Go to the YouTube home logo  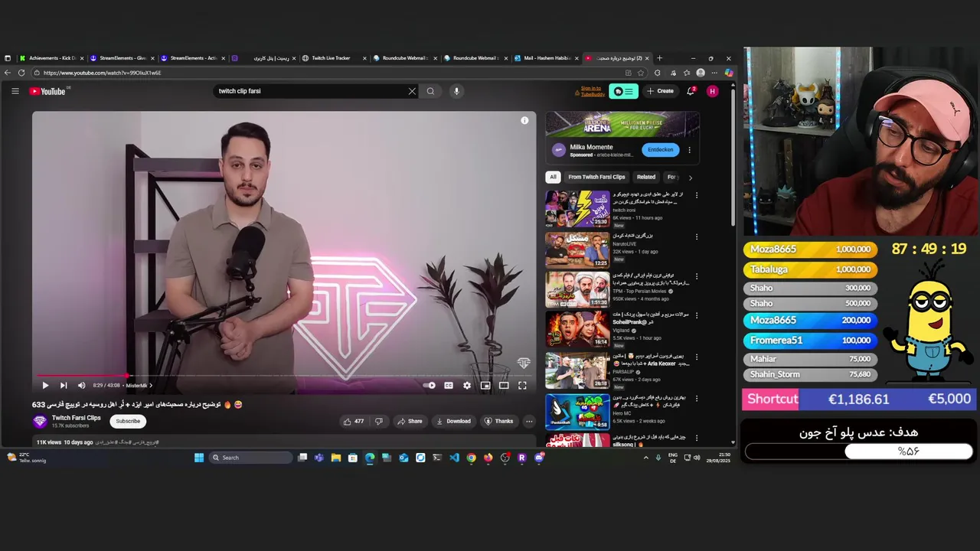tap(47, 91)
